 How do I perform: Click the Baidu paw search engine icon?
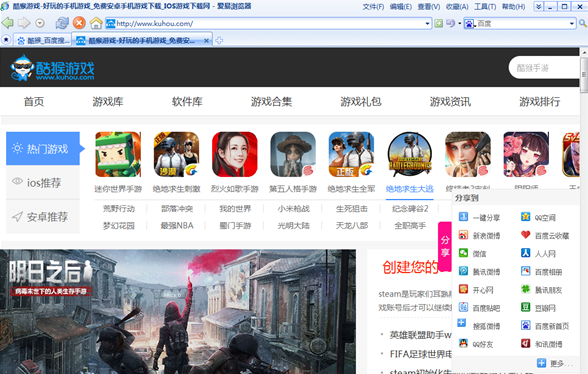[469, 24]
